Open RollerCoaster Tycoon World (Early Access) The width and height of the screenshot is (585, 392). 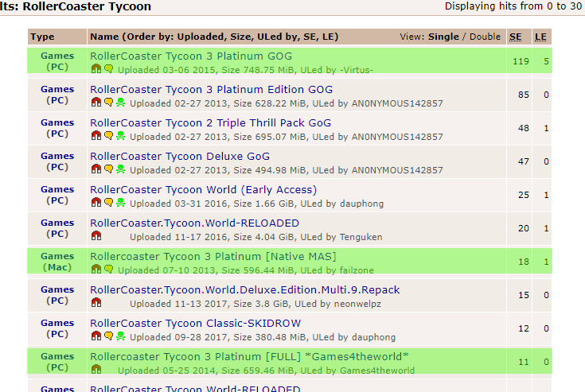(x=203, y=190)
